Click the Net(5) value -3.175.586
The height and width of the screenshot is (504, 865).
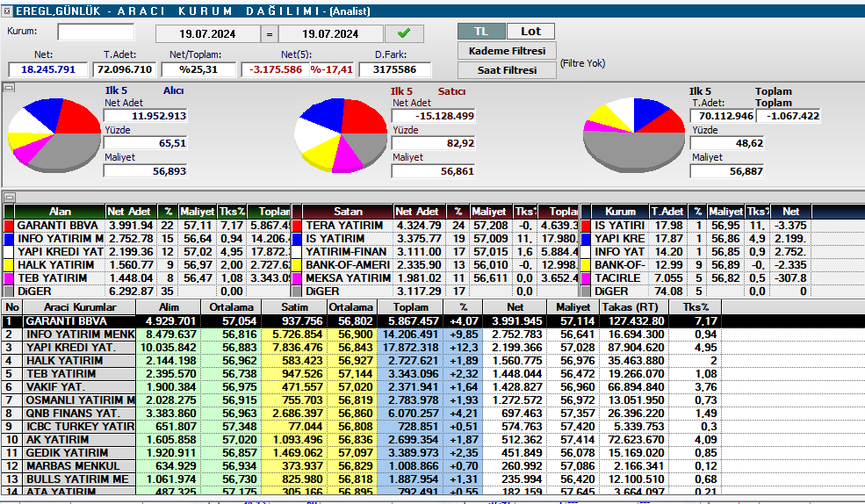275,69
